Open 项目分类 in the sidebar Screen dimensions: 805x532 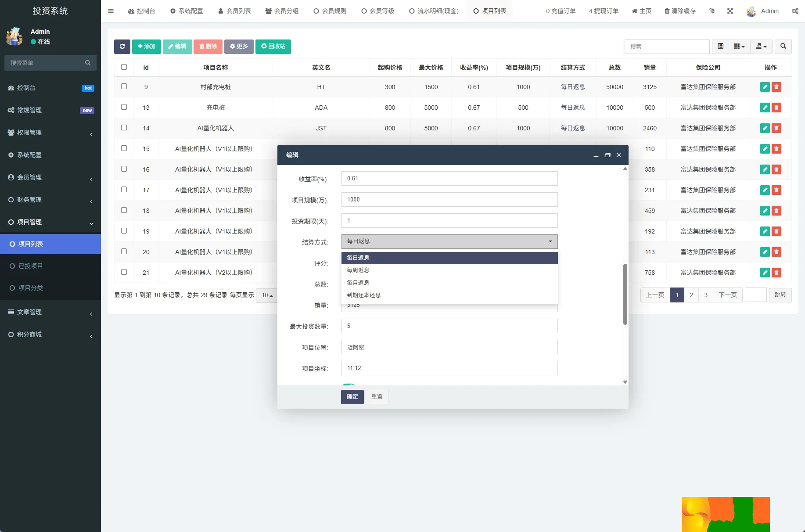click(31, 288)
